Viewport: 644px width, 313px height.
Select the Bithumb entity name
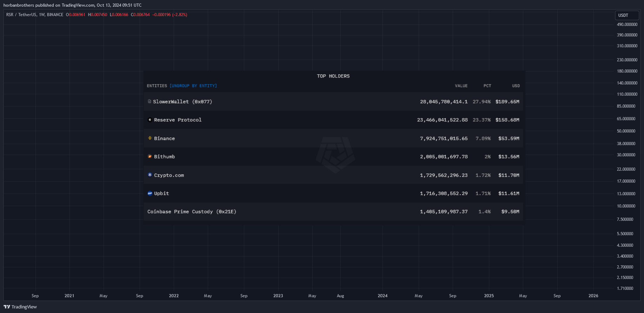[x=164, y=157]
